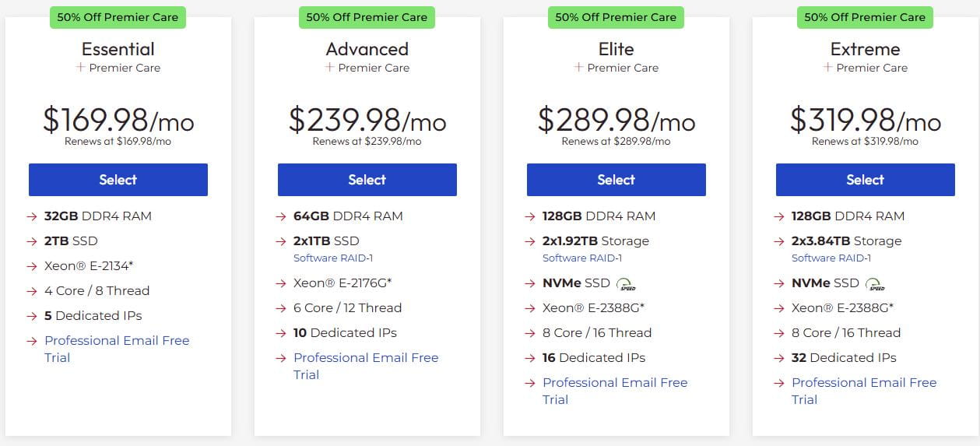Screen dimensions: 980x446
Task: Select the Essential plan
Action: point(118,180)
